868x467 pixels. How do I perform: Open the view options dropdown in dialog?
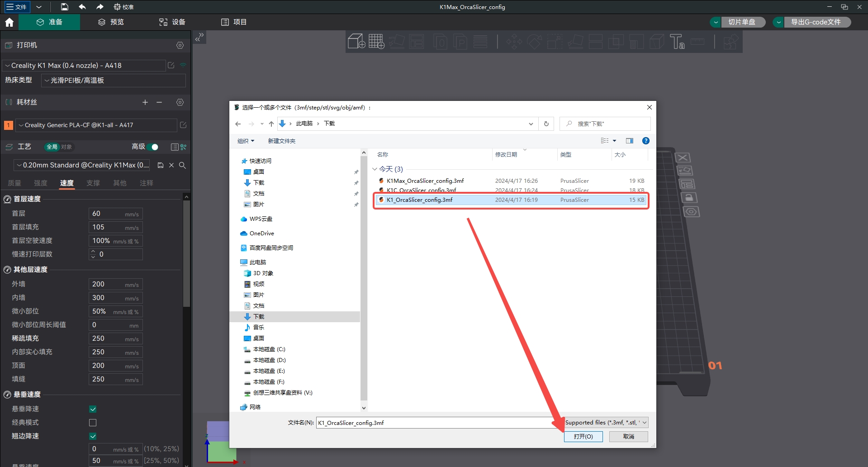(x=614, y=141)
